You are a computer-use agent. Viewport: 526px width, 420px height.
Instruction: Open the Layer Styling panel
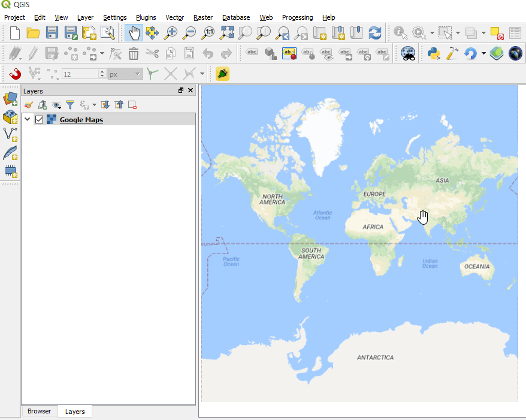[x=29, y=104]
